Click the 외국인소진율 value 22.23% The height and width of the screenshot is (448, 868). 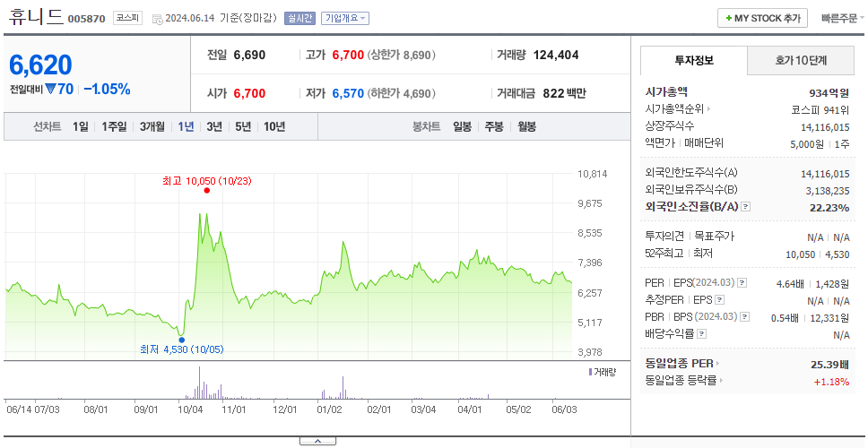point(829,207)
